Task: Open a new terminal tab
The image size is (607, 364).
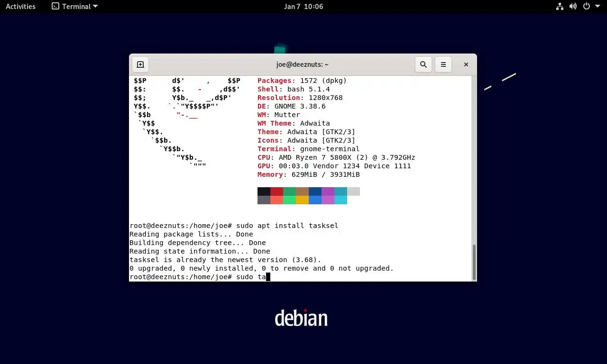Action: (140, 64)
